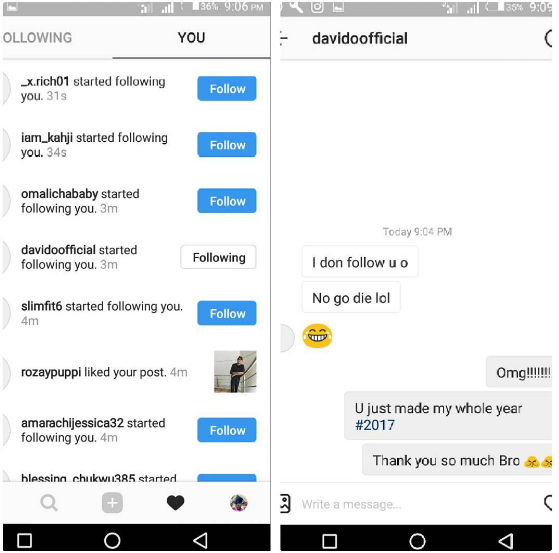Open post thumbnail liked by rozaypuppi
Viewport: 559px width, 553px height.
click(235, 372)
